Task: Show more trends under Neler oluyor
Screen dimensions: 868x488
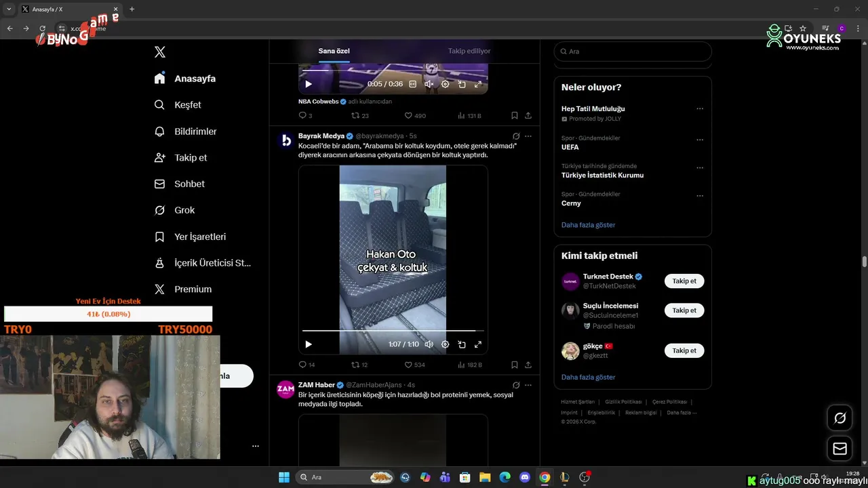Action: 588,224
